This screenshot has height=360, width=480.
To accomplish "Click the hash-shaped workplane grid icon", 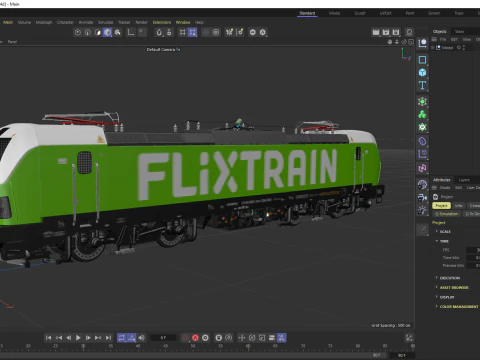I will pos(183,32).
